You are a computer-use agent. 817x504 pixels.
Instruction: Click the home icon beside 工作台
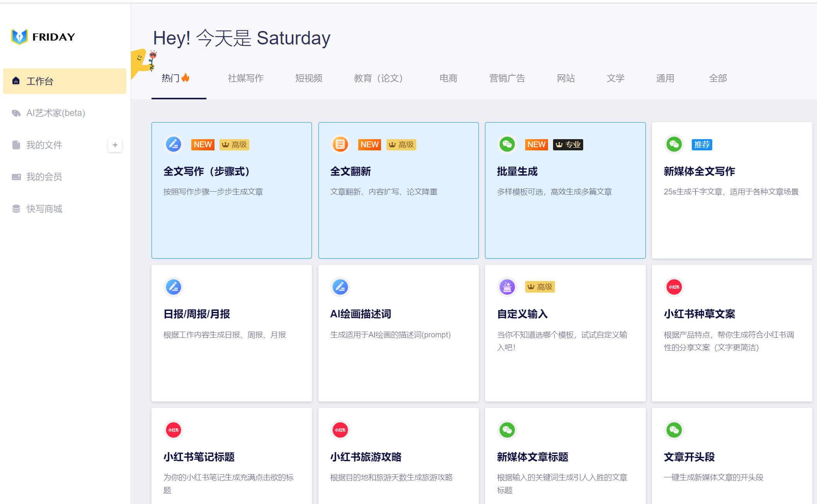16,81
